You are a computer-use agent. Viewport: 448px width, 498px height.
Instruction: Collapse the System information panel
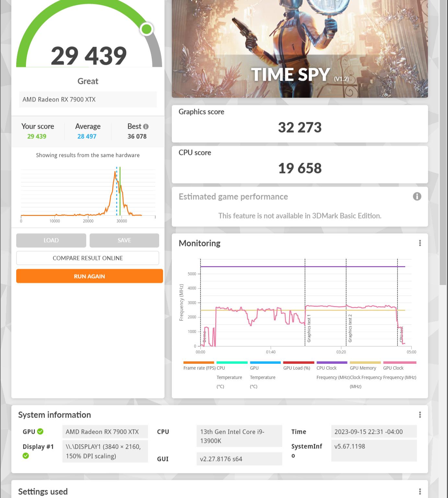(x=55, y=415)
